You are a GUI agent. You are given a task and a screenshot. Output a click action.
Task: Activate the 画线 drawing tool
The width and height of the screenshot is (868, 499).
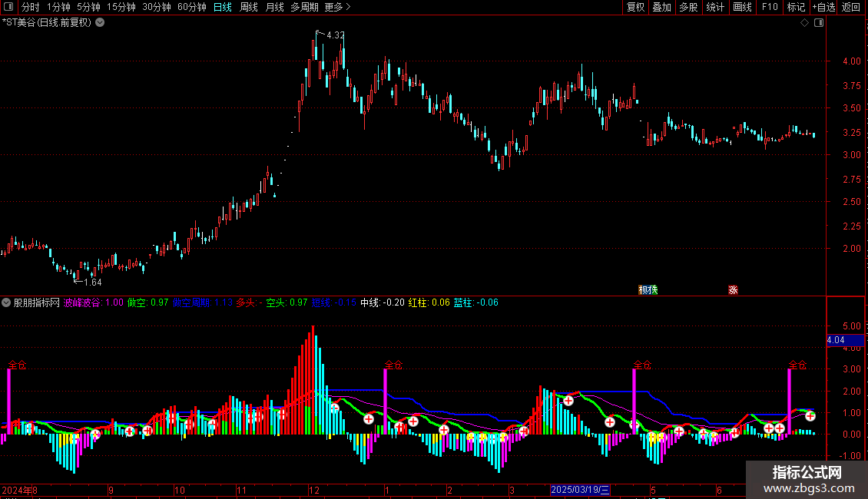(x=742, y=7)
